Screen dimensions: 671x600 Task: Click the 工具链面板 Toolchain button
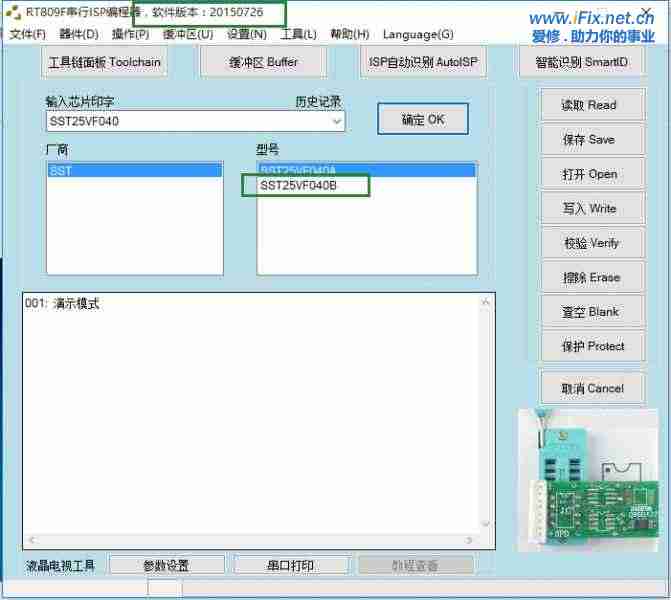click(x=105, y=62)
